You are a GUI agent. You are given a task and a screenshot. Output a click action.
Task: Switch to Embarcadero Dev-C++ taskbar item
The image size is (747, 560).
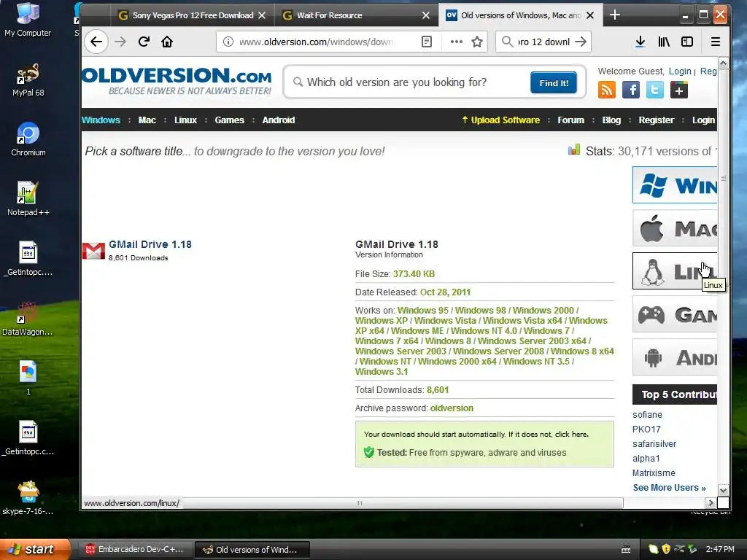point(135,550)
